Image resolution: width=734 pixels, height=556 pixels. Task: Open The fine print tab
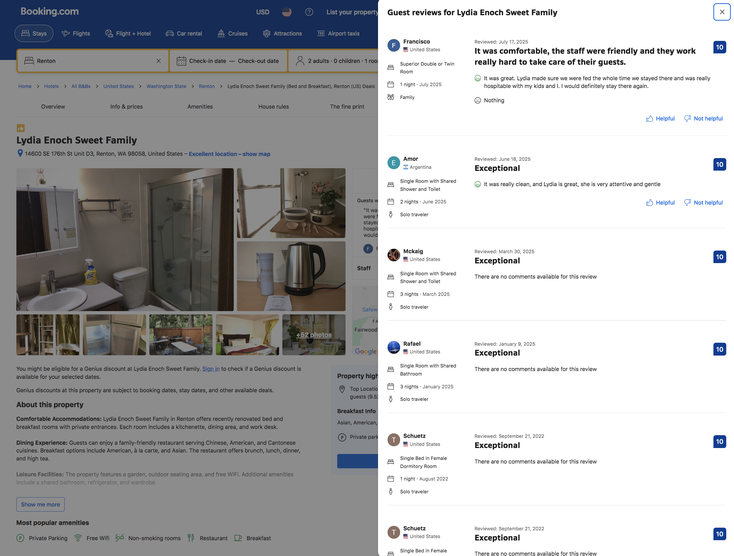pos(347,107)
